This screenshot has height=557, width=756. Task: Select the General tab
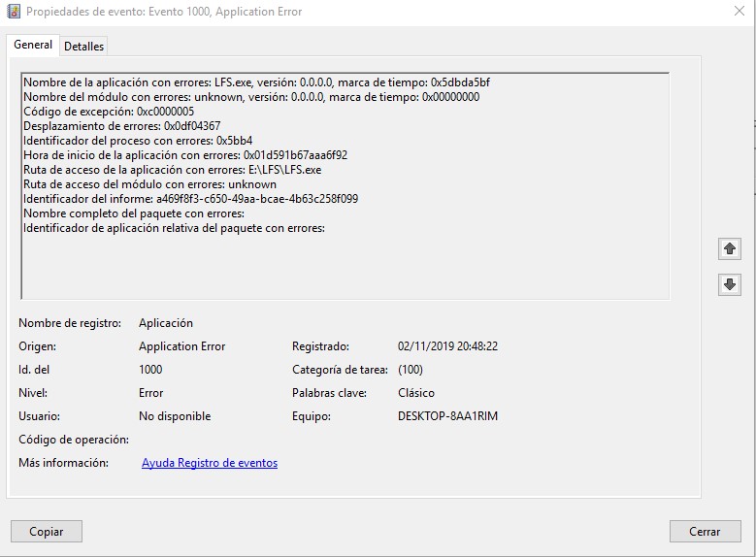pyautogui.click(x=33, y=45)
